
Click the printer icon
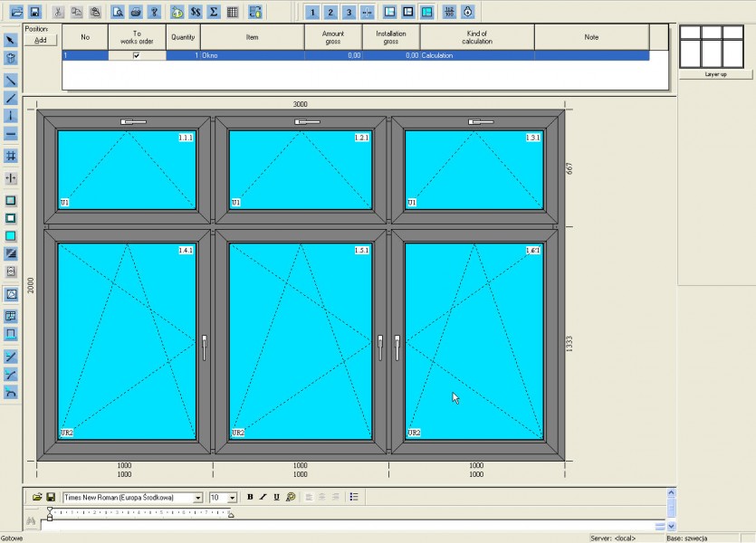click(136, 12)
